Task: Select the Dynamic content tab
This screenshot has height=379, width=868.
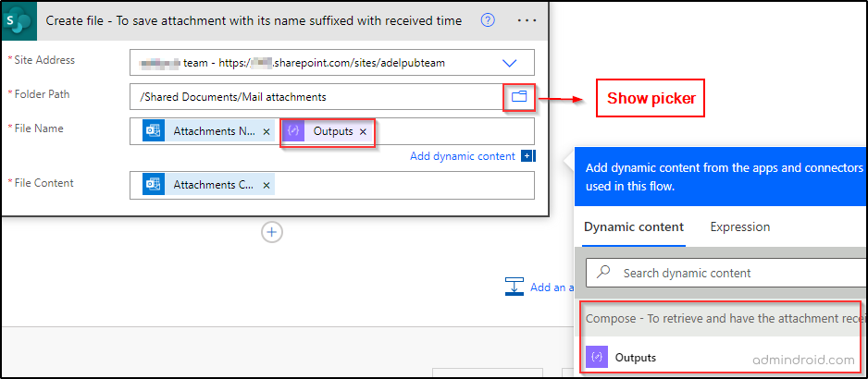Action: (634, 227)
